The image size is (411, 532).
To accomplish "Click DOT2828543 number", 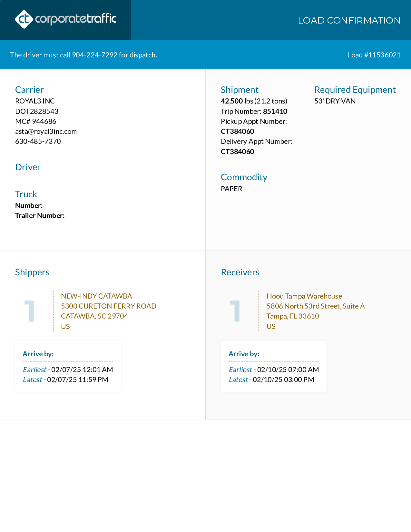I will pyautogui.click(x=37, y=111).
